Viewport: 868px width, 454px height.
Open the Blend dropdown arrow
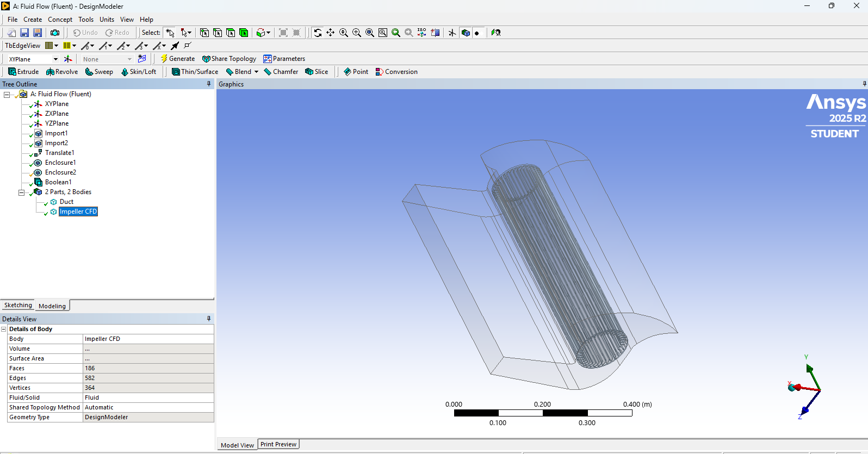pos(257,72)
